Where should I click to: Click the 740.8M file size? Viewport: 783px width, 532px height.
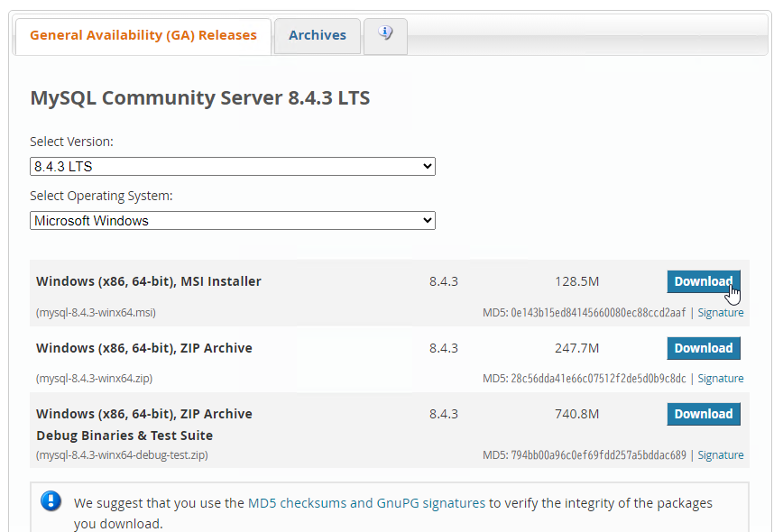coord(576,414)
